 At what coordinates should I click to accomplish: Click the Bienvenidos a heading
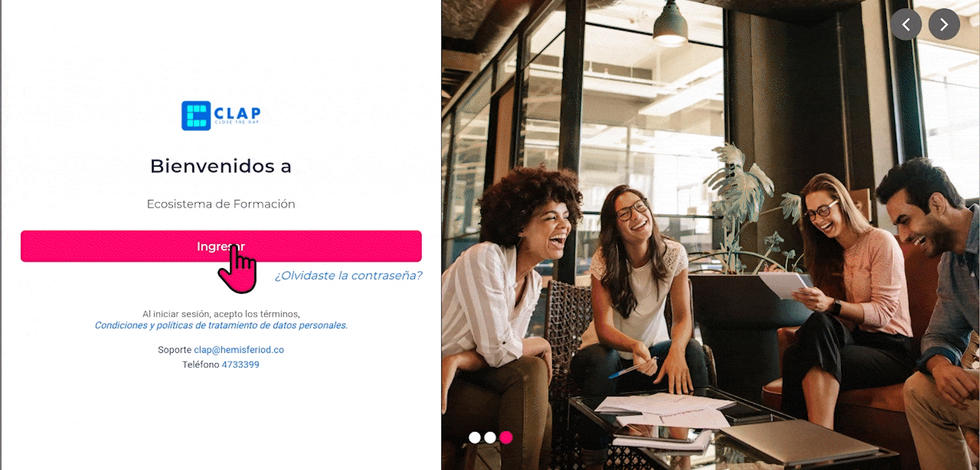tap(221, 166)
